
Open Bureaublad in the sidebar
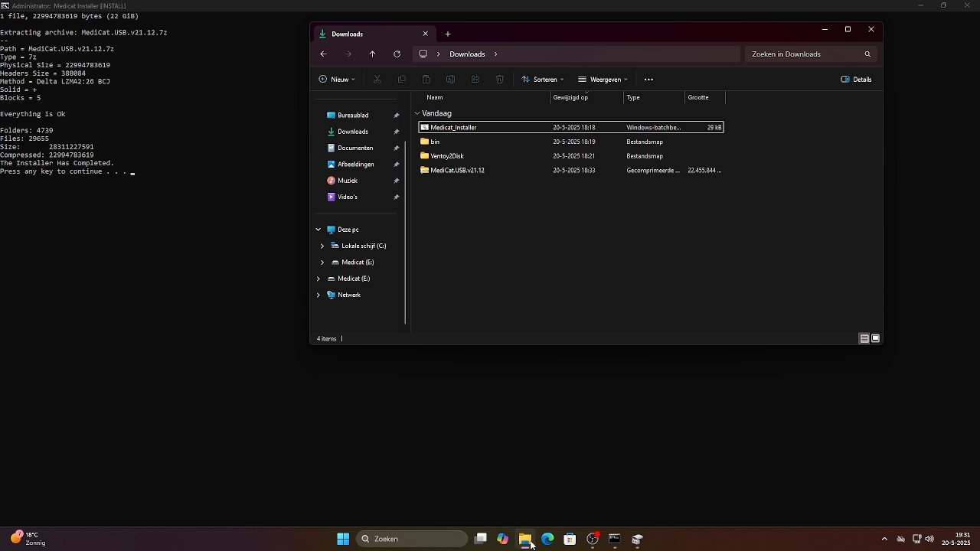pyautogui.click(x=353, y=115)
